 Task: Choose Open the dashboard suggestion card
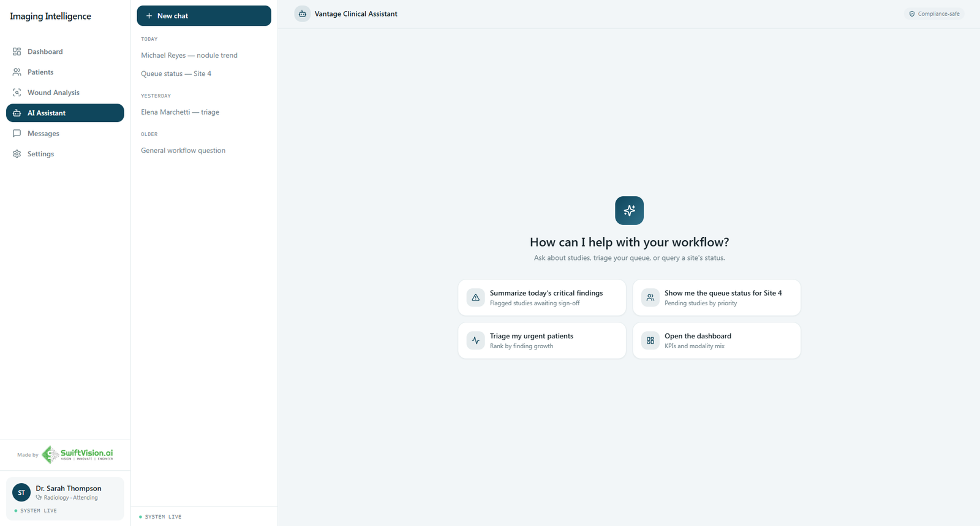point(717,340)
